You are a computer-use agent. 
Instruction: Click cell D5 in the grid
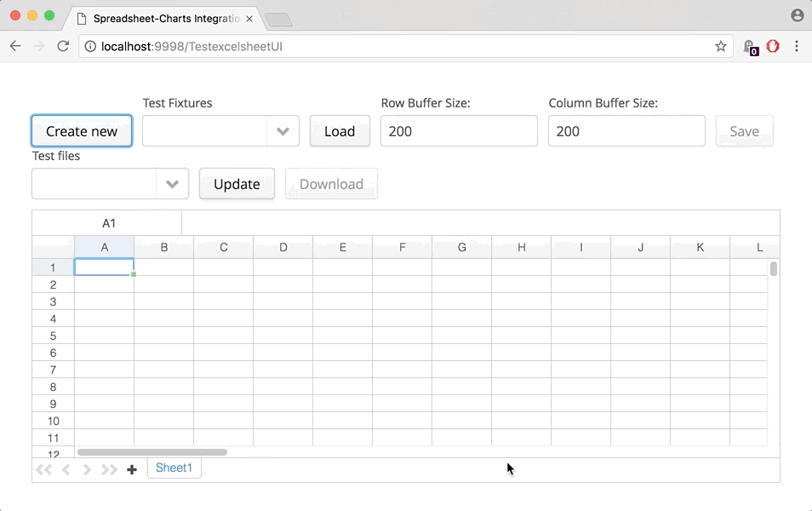point(283,336)
